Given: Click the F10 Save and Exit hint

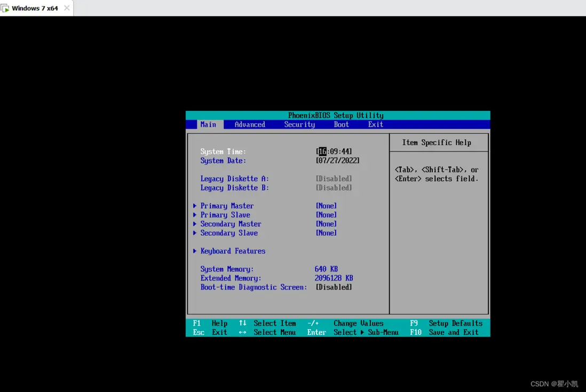Looking at the screenshot, I should click(444, 332).
